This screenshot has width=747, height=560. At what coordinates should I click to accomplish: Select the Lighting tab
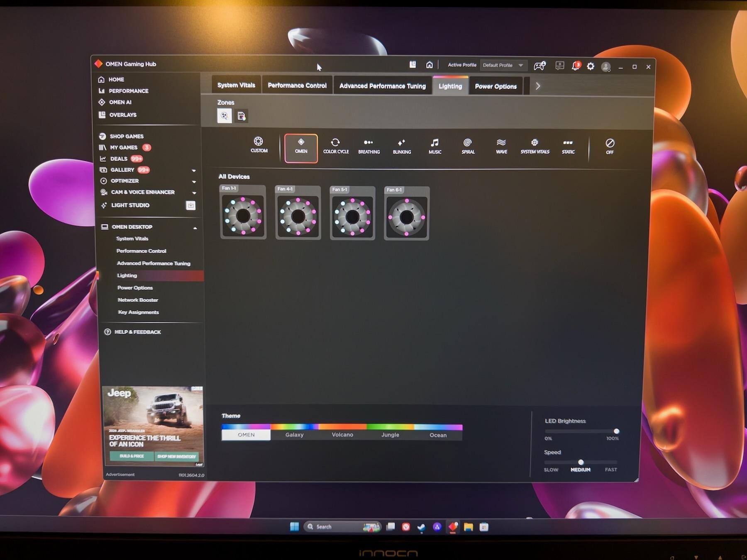450,86
